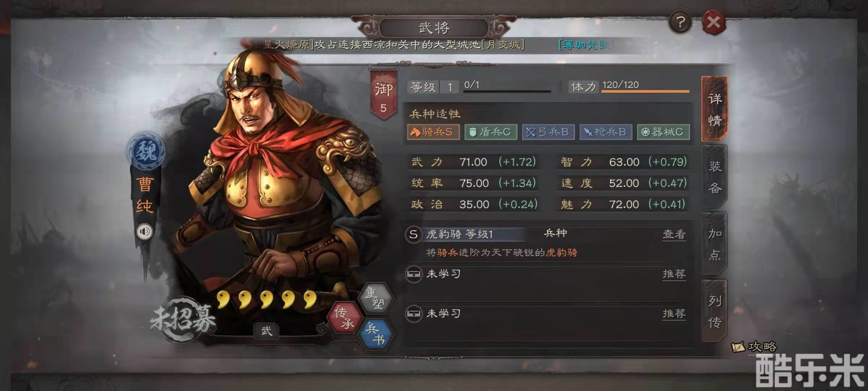Tap the red 传承 hexagon icon
The image size is (868, 391).
pyautogui.click(x=344, y=318)
